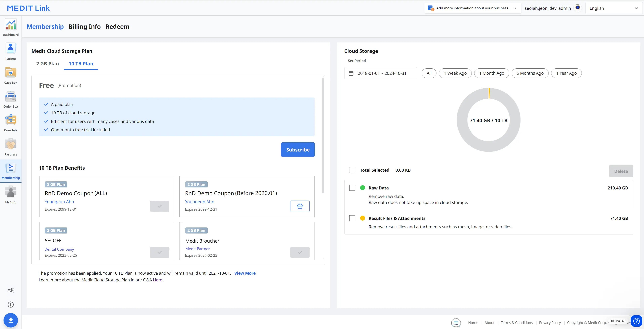Image resolution: width=644 pixels, height=329 pixels.
Task: Click the Medit Partner link
Action: (197, 249)
